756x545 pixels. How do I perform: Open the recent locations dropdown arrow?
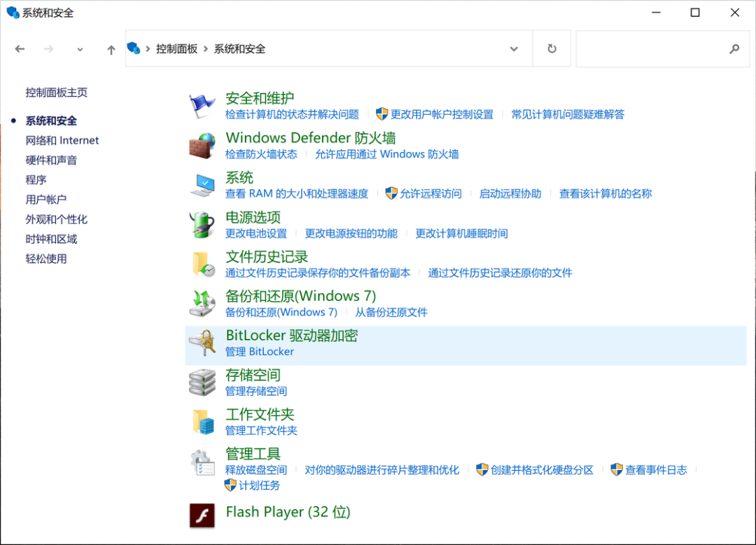click(80, 49)
